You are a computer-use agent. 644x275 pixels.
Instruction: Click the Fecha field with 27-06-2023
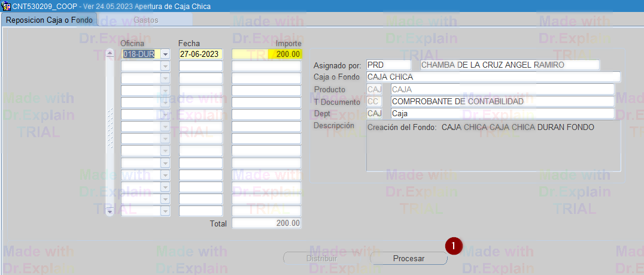click(x=201, y=54)
